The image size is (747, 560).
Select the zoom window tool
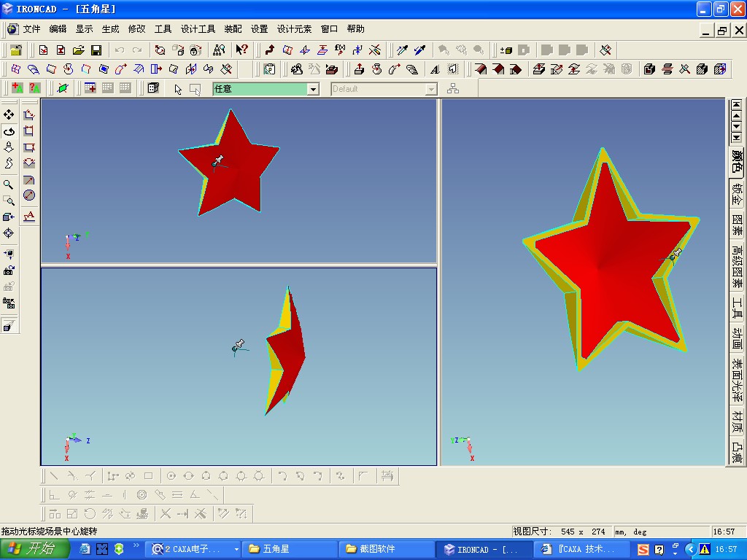point(9,201)
